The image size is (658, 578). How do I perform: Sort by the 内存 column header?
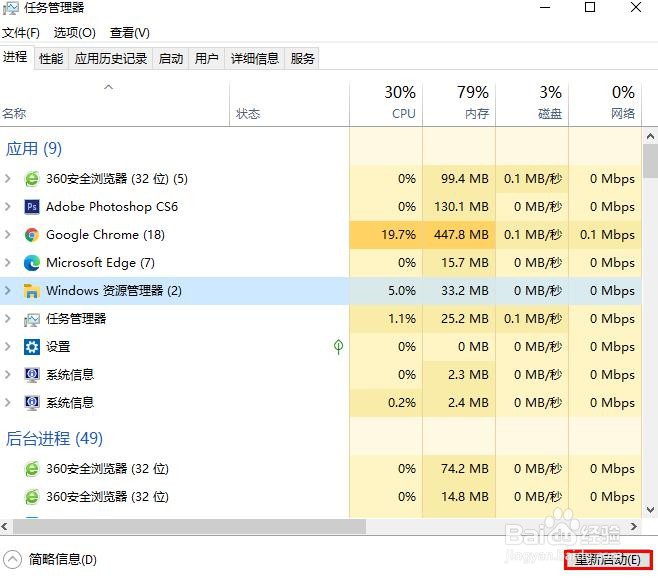tap(459, 104)
